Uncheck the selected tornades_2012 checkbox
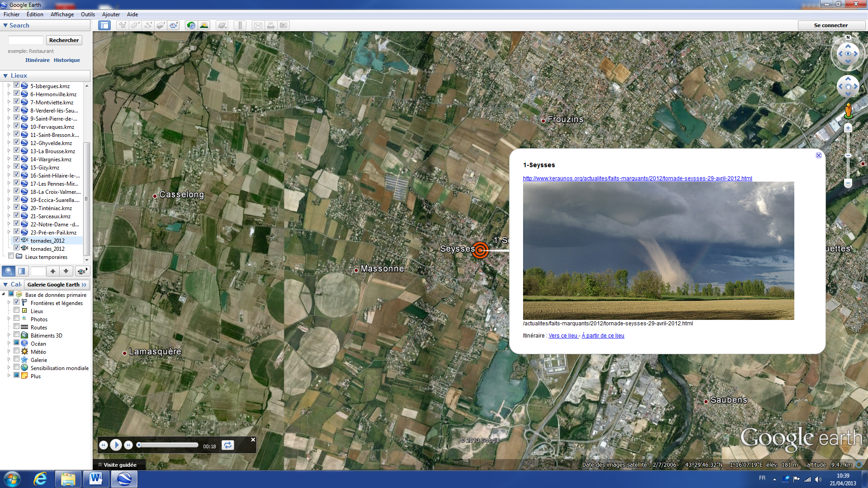This screenshot has height=488, width=868. tap(16, 240)
